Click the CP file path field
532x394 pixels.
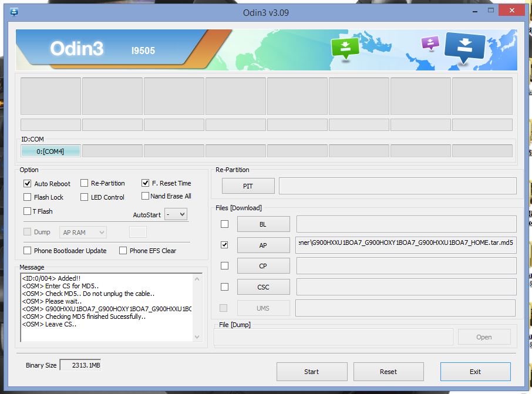[406, 266]
